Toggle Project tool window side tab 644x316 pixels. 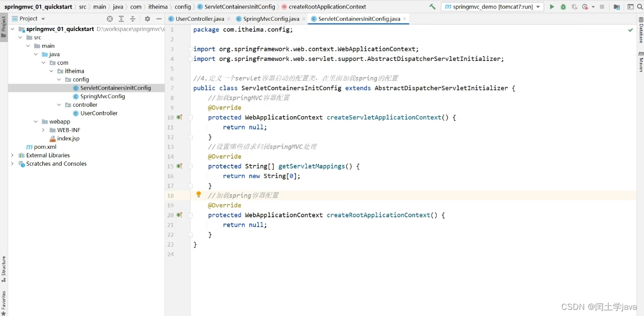click(x=3, y=27)
